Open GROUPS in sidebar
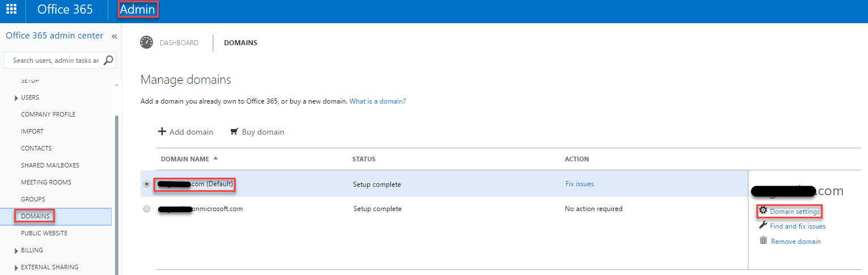 tap(33, 199)
